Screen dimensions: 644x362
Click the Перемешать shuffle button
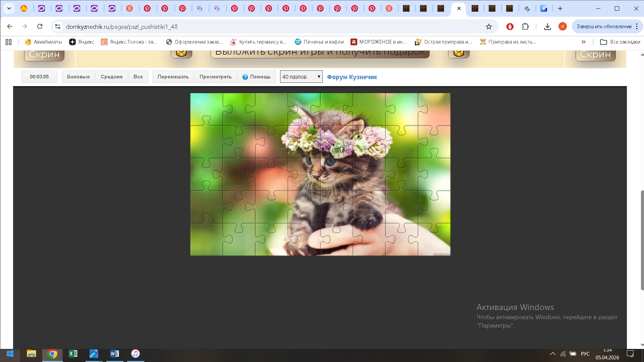[173, 77]
